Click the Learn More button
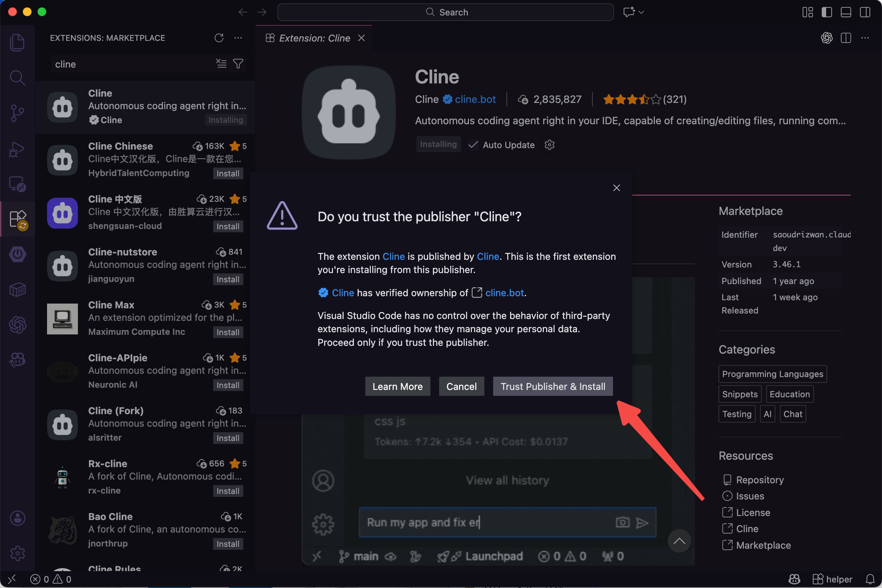 tap(398, 386)
